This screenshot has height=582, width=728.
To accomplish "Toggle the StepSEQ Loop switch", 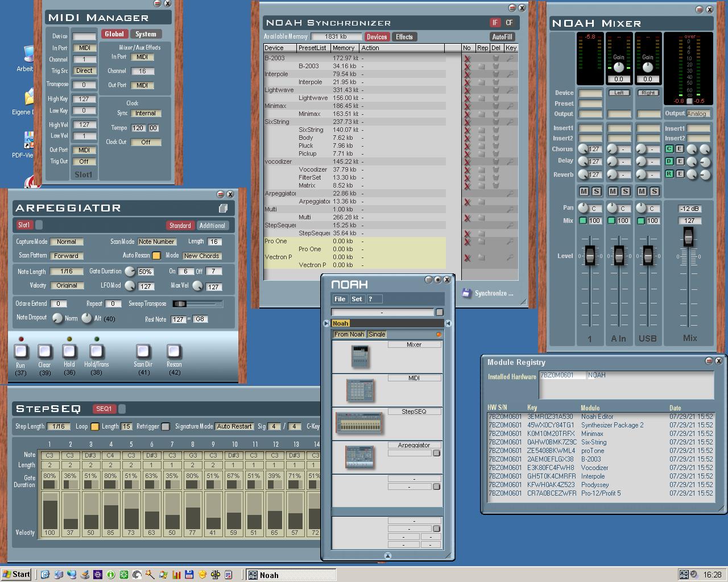I will (95, 426).
